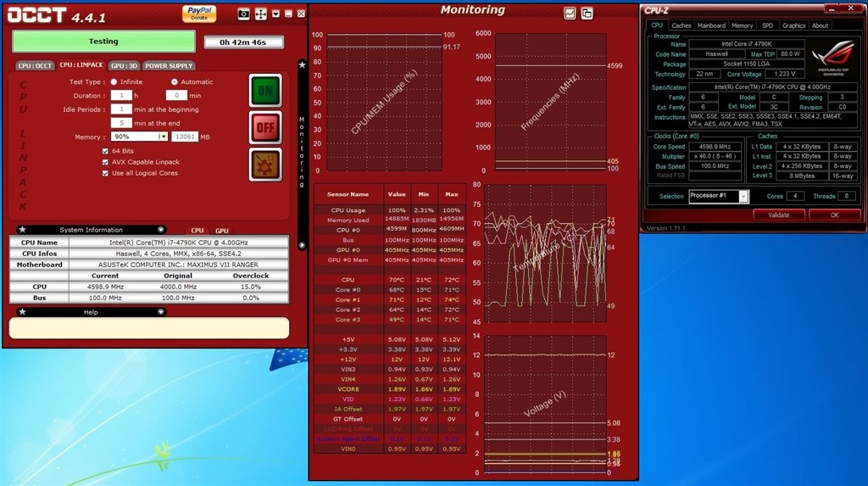Click the CPU-Z OK button

pyautogui.click(x=834, y=215)
